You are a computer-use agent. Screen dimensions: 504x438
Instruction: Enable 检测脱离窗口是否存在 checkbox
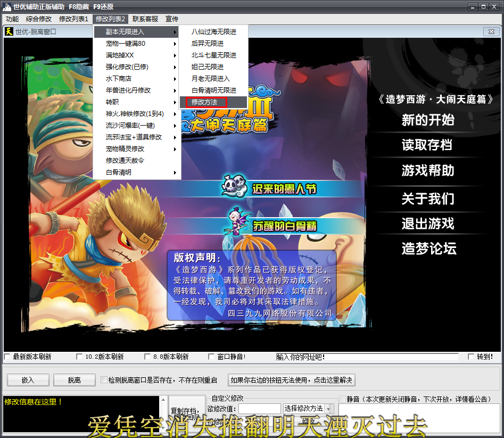click(x=104, y=380)
